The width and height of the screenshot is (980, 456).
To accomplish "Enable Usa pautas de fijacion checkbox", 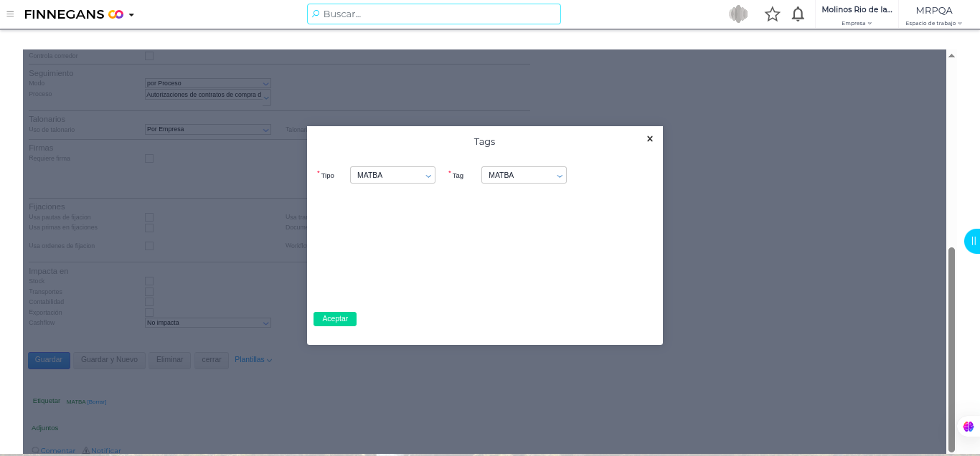I will tap(149, 217).
